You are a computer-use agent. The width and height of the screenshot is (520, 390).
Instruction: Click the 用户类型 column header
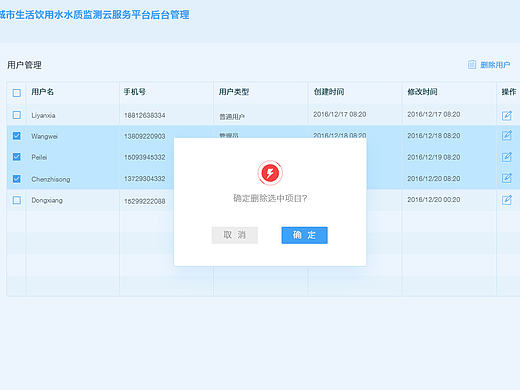(x=234, y=92)
